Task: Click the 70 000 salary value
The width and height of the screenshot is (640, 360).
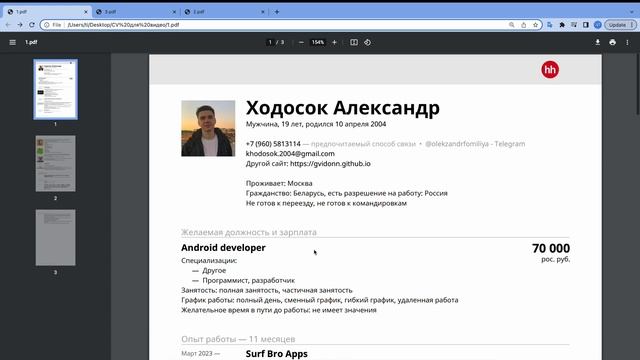Action: pyautogui.click(x=551, y=248)
